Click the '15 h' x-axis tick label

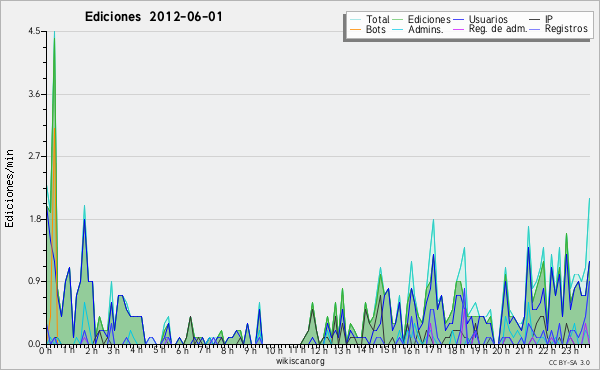(x=388, y=350)
